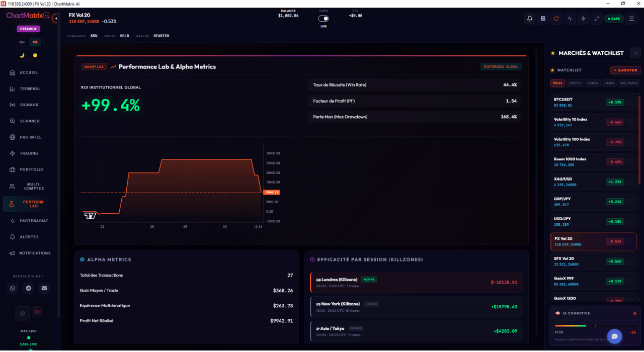
Task: Click the orange refresh icon
Action: (x=556, y=19)
